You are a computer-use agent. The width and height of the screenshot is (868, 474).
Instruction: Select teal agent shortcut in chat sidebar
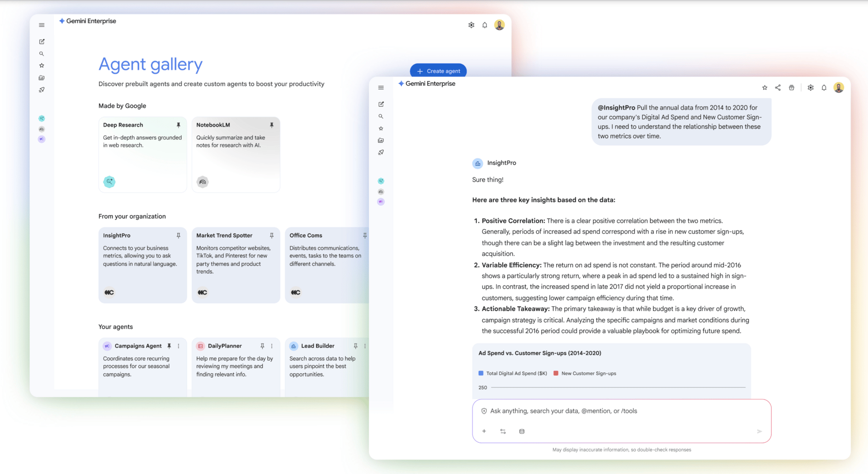pos(381,181)
